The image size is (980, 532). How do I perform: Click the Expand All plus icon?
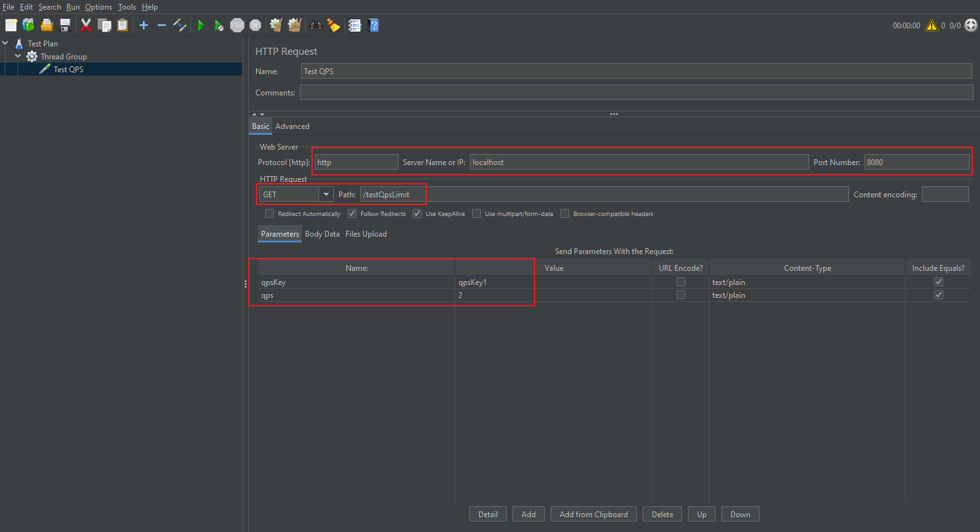pos(144,25)
